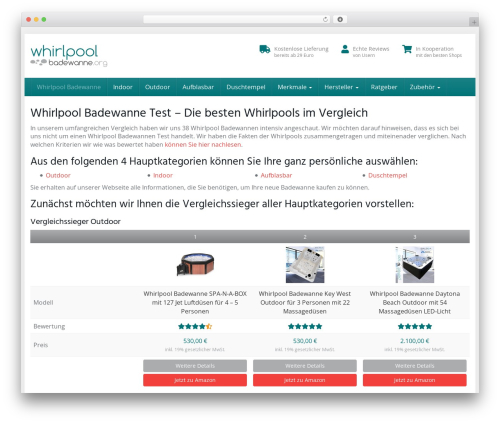Click the Kostenlose Lieferung text

coord(301,49)
